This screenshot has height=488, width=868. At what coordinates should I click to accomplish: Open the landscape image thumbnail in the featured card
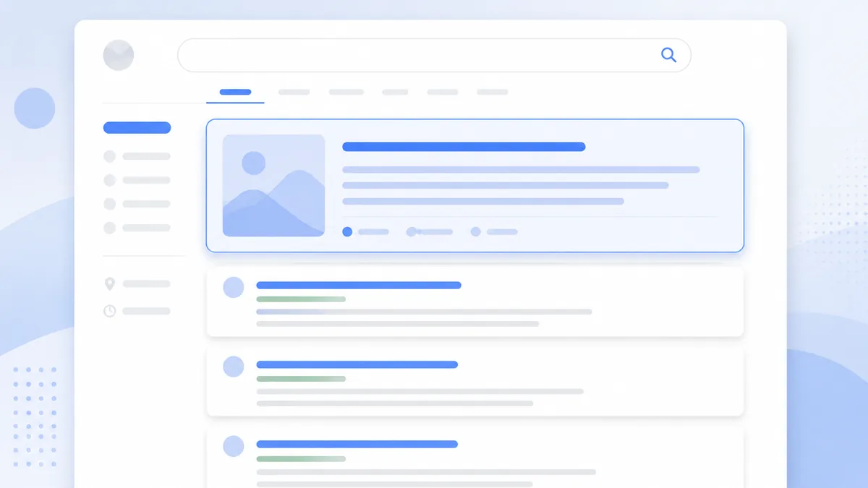tap(273, 186)
